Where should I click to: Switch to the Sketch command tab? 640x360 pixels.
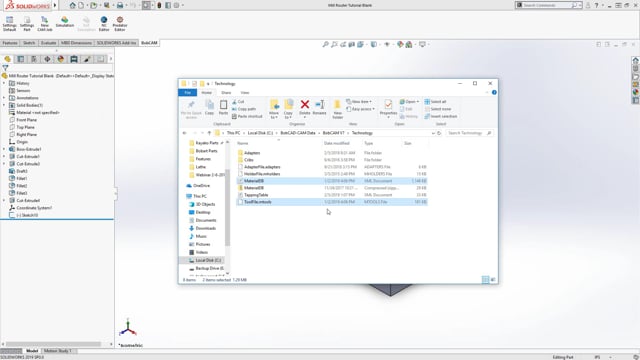pyautogui.click(x=29, y=43)
